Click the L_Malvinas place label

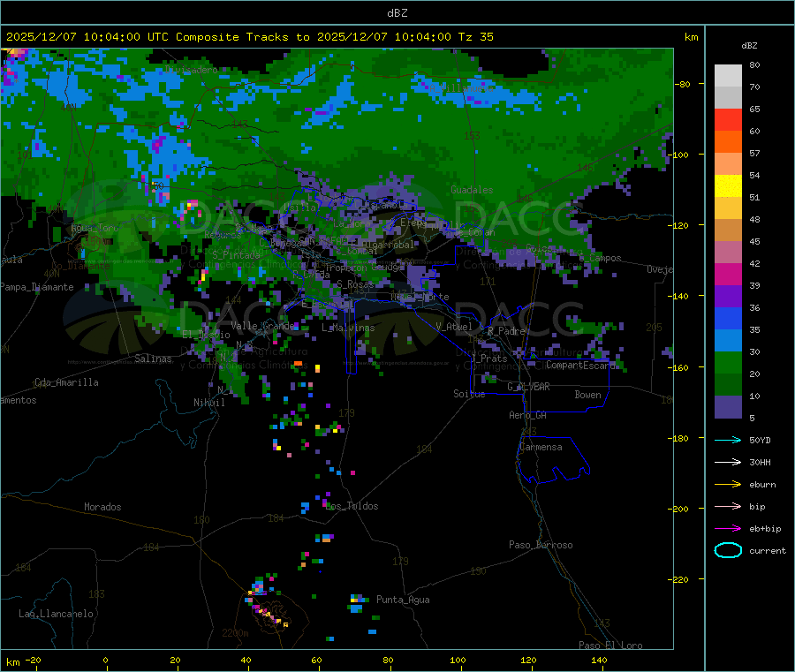pyautogui.click(x=348, y=328)
